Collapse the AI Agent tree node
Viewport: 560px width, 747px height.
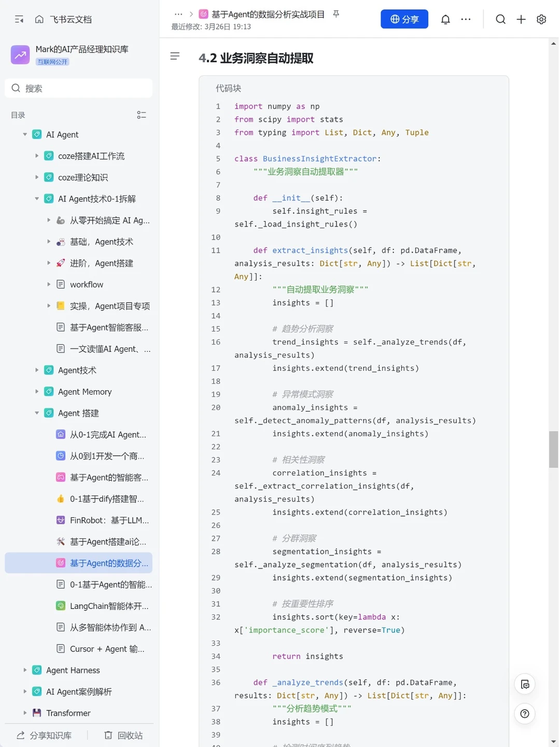click(25, 134)
